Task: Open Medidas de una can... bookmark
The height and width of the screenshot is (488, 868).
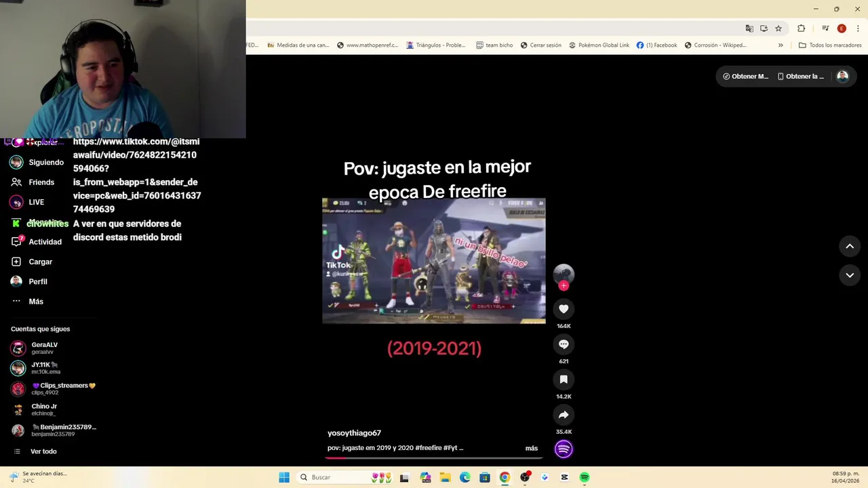Action: click(298, 45)
